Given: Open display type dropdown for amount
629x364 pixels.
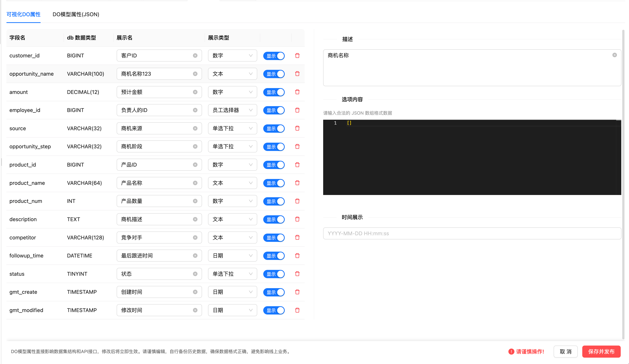Looking at the screenshot, I should point(232,92).
